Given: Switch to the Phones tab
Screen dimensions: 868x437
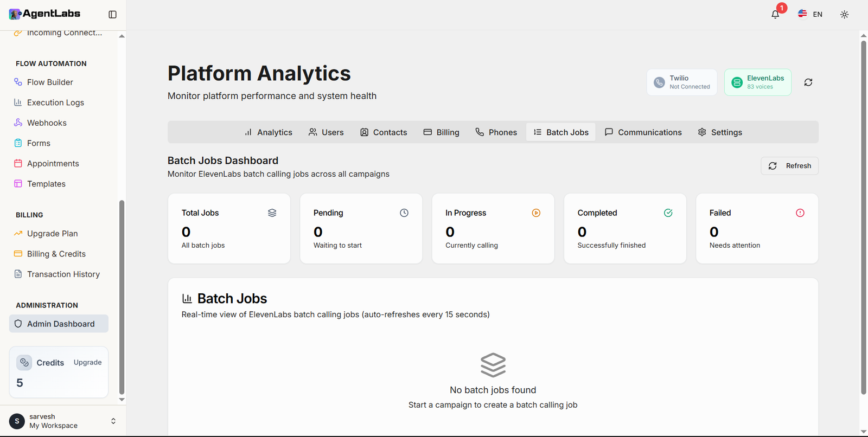Looking at the screenshot, I should tap(496, 132).
